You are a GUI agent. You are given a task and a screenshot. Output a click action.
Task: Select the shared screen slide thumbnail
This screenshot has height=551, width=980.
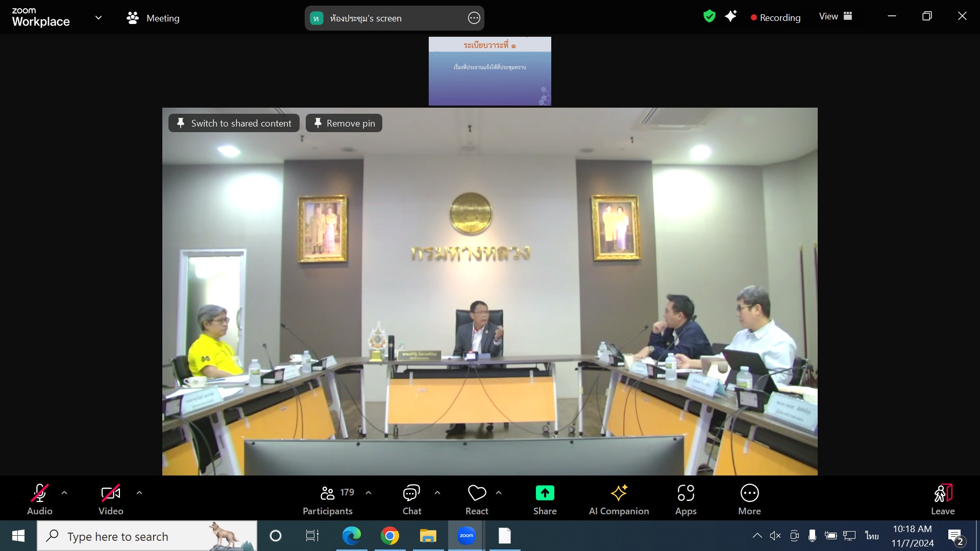(489, 71)
